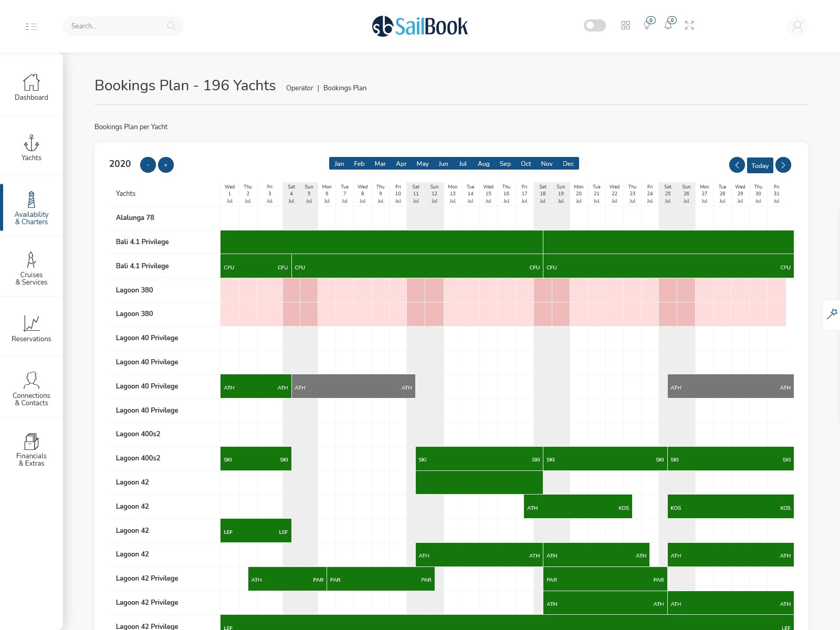Screen dimensions: 840x630
Task: Collapse the sidebar menu toggle
Action: pos(31,26)
